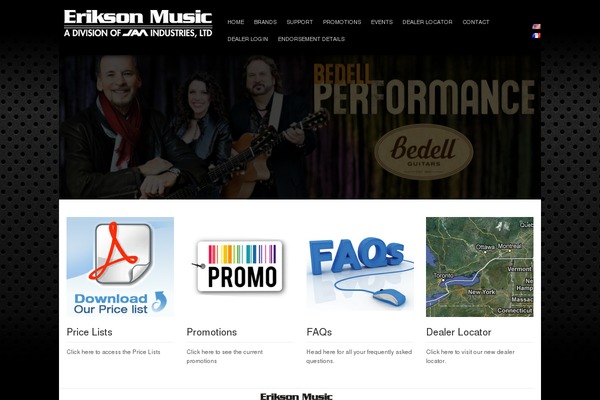
Task: Open the Events page from the menu
Action: (382, 22)
